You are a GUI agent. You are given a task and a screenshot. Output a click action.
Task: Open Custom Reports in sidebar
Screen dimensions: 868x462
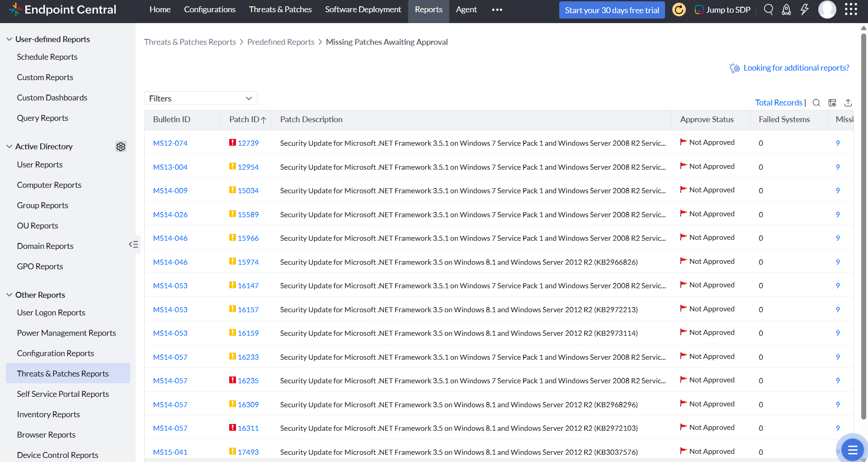coord(45,77)
